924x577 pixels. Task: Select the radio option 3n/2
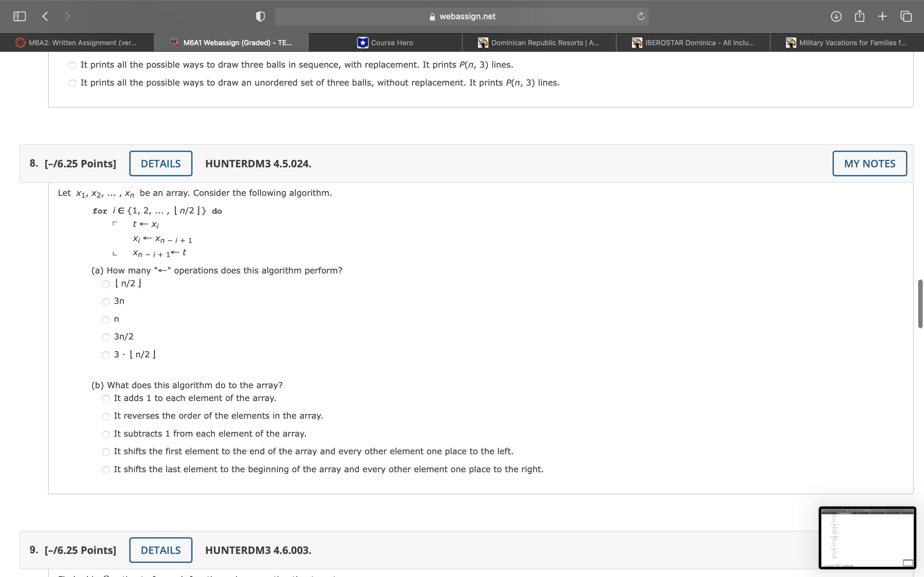106,337
